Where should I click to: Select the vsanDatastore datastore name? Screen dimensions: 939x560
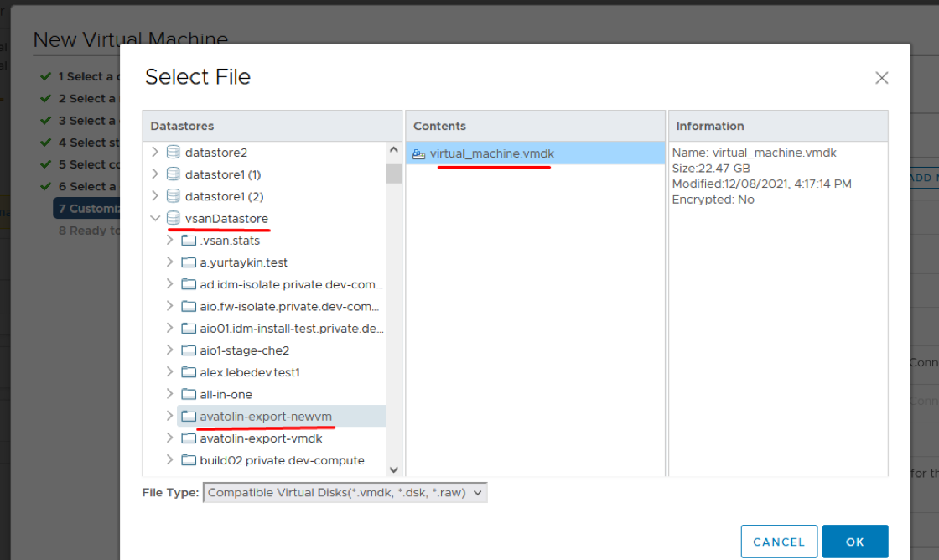[226, 219]
